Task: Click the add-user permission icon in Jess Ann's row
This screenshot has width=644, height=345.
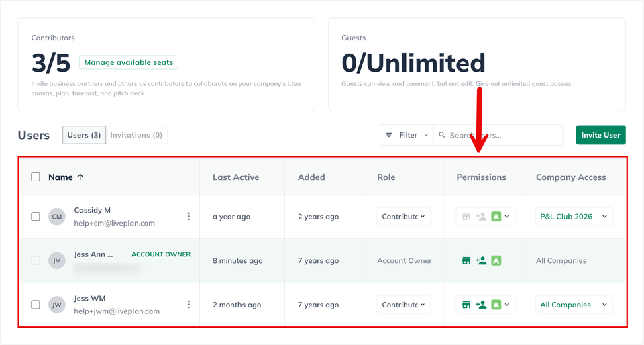Action: (x=481, y=260)
